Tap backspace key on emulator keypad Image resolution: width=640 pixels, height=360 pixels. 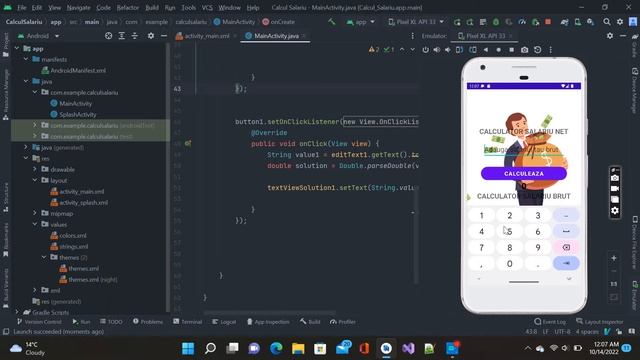point(566,247)
